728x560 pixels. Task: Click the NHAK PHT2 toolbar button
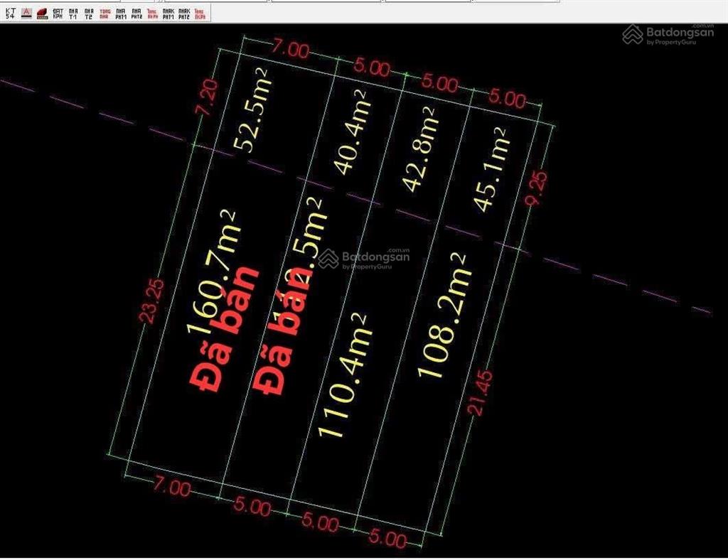coord(184,13)
